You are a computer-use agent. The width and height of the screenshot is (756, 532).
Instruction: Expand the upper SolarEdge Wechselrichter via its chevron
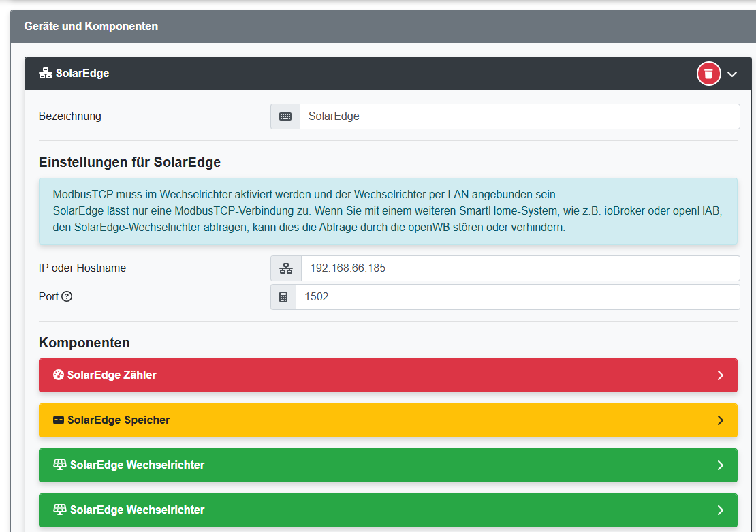pos(721,465)
